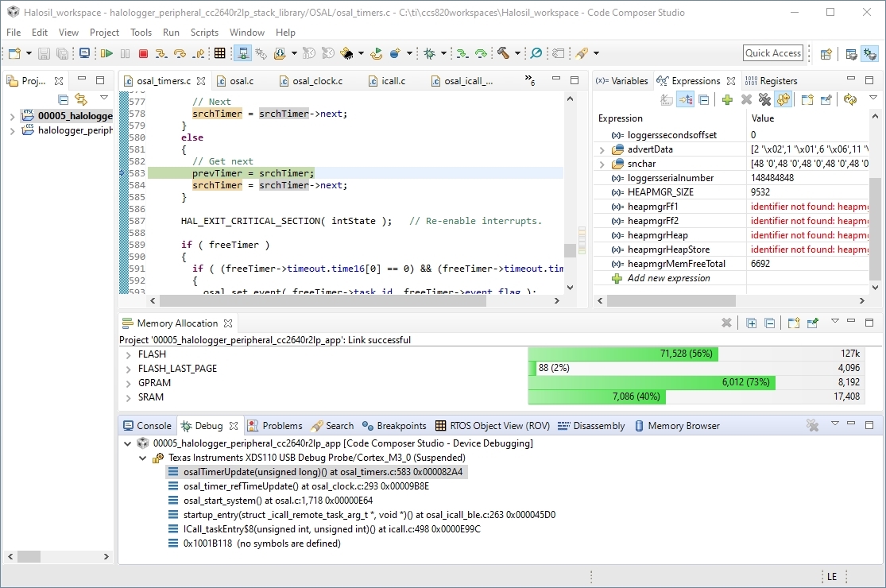Expand the FLASH_LAST_PAGE memory row
The width and height of the screenshot is (886, 588).
click(128, 369)
